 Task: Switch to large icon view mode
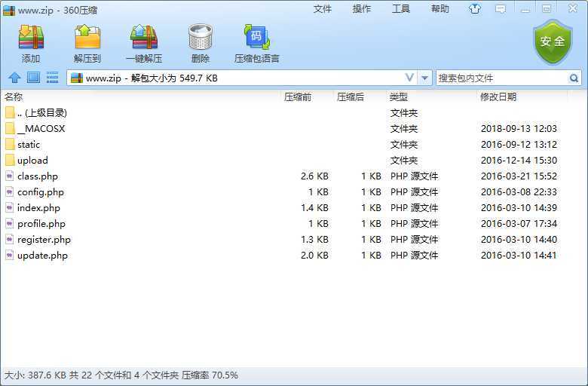[x=33, y=78]
